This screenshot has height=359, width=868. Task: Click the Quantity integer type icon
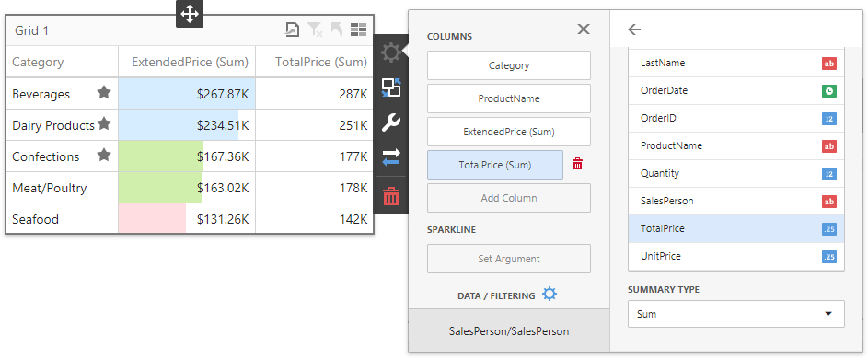coord(828,174)
